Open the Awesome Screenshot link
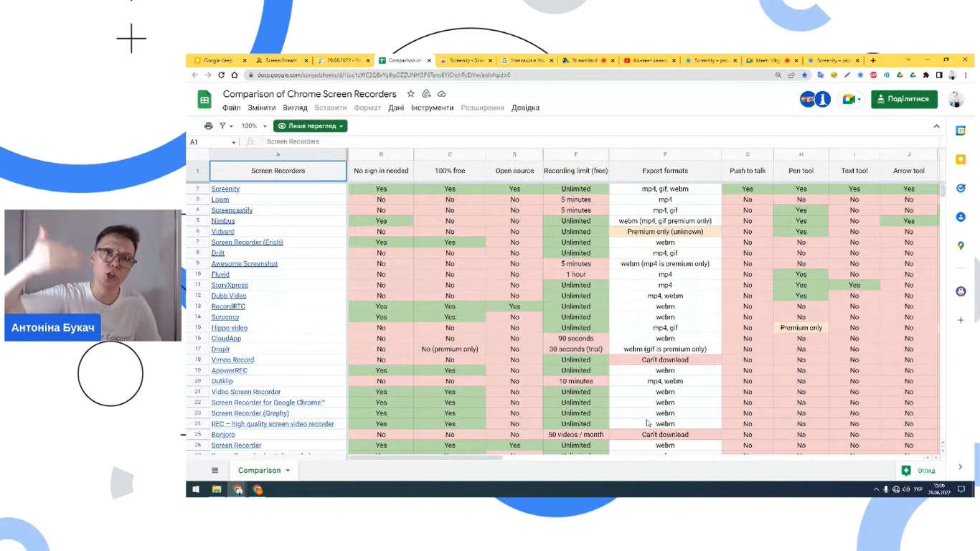 point(244,263)
